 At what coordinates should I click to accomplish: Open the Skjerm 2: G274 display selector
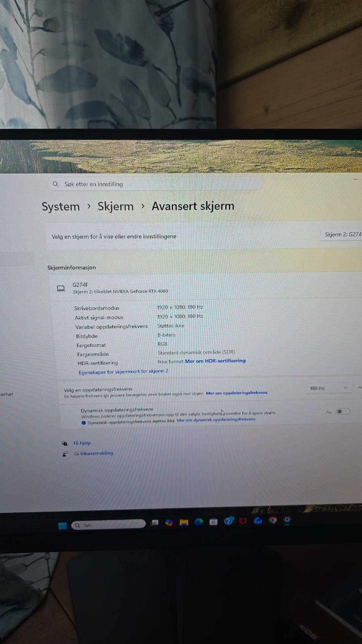pos(342,234)
